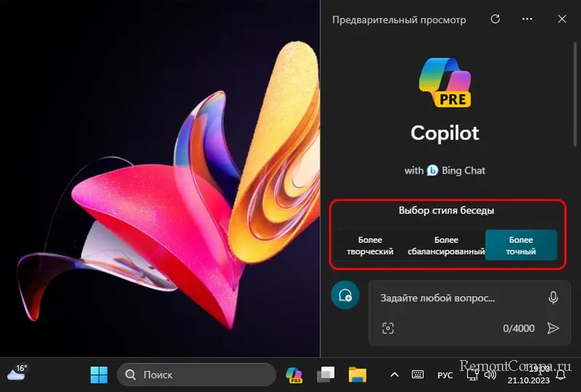Activate the microphone voice input icon
This screenshot has height=392, width=581.
coord(553,298)
